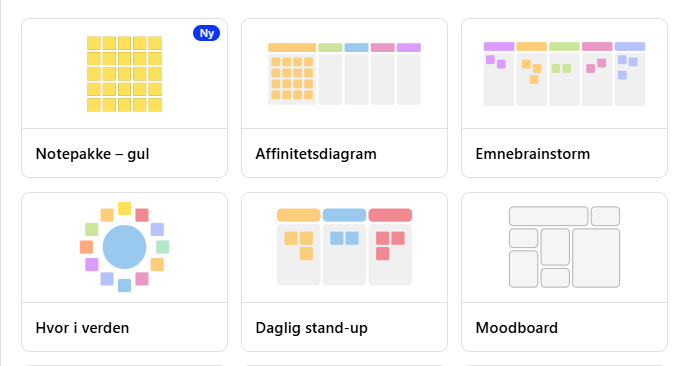Screen dimensions: 682x366
Task: Click the yellow top square in Hvor i verden
Action: pos(124,208)
